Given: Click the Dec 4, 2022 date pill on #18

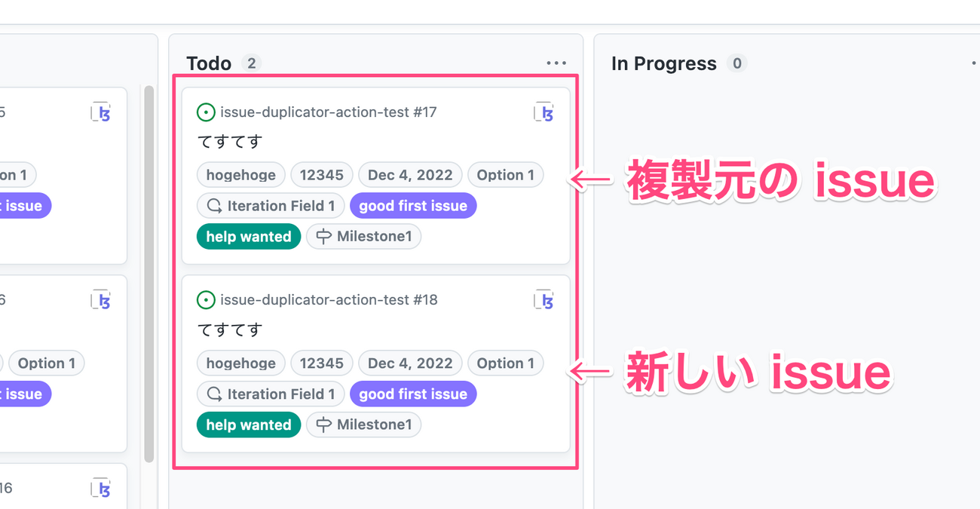Looking at the screenshot, I should click(410, 363).
